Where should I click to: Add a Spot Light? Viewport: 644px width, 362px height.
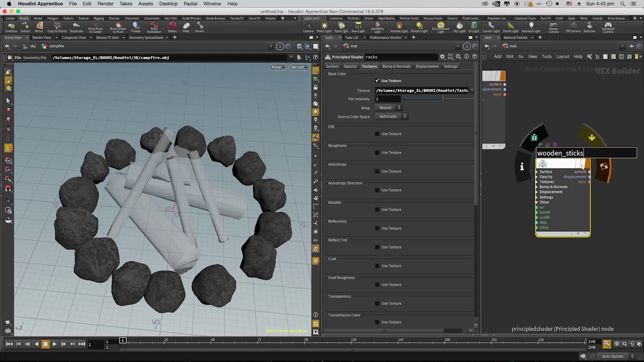pyautogui.click(x=341, y=27)
